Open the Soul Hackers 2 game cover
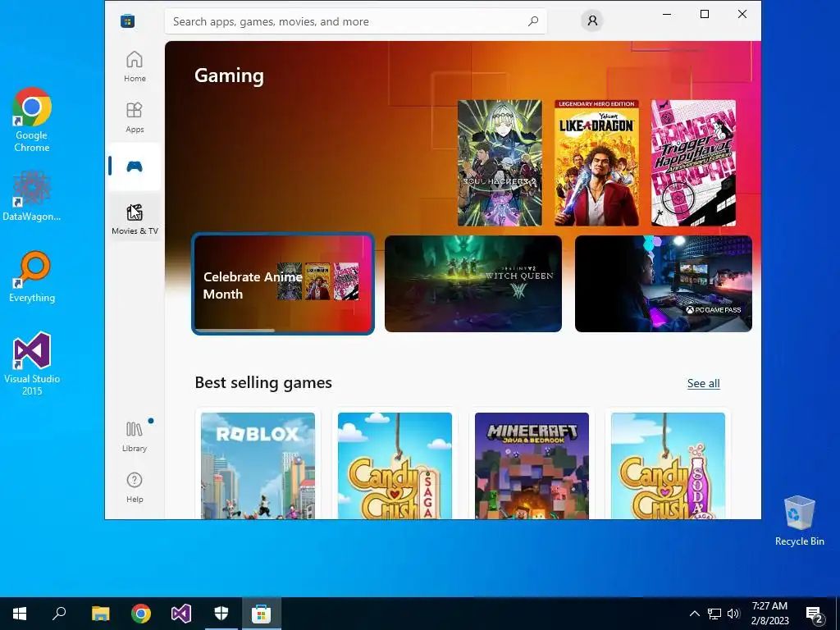This screenshot has height=630, width=840. coord(500,163)
